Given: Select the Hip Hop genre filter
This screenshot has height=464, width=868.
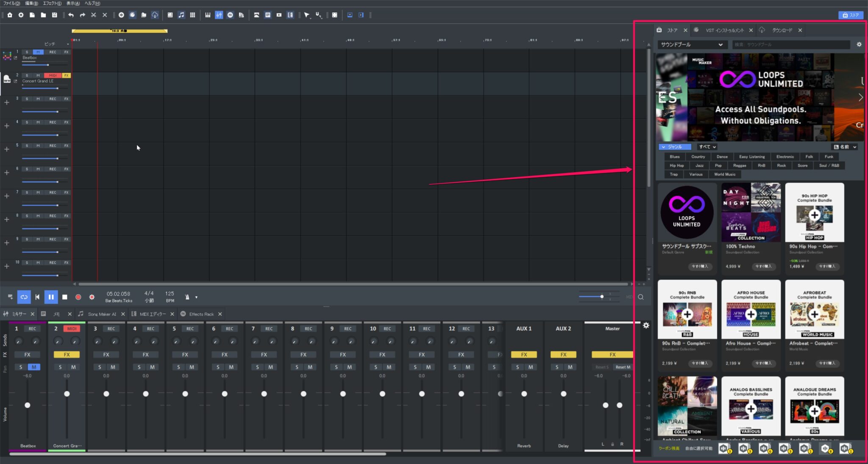Looking at the screenshot, I should [x=676, y=165].
